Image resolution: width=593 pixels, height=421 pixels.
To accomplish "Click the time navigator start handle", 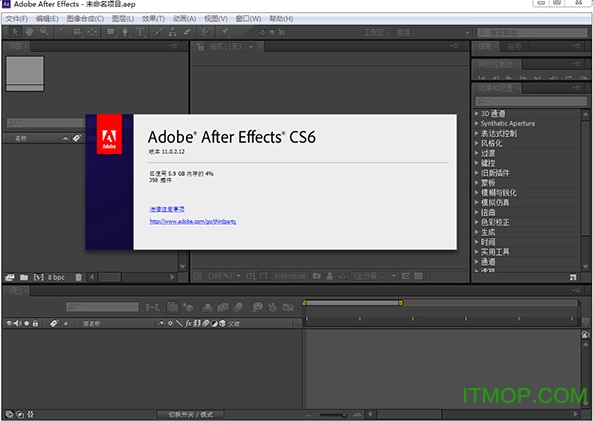I will 304,303.
